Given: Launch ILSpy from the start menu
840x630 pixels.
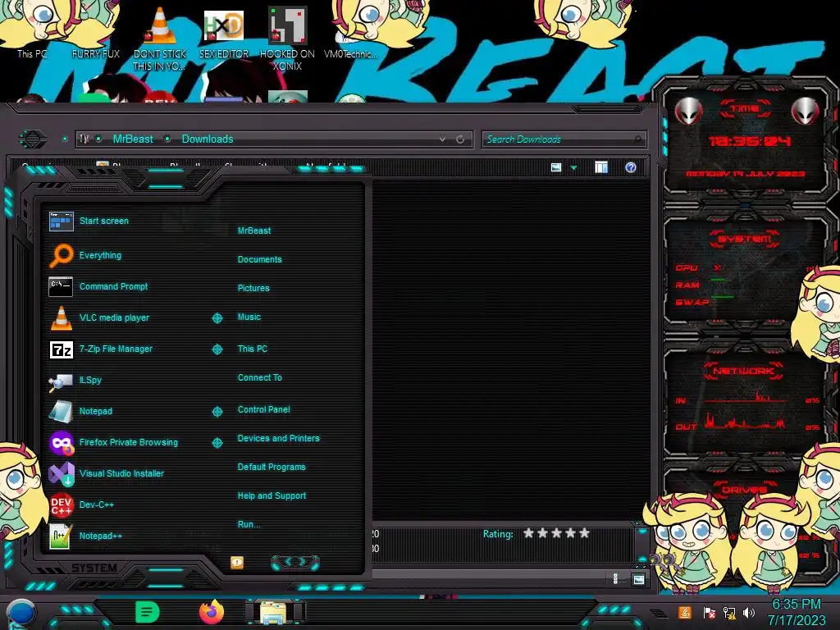Looking at the screenshot, I should 75,380.
